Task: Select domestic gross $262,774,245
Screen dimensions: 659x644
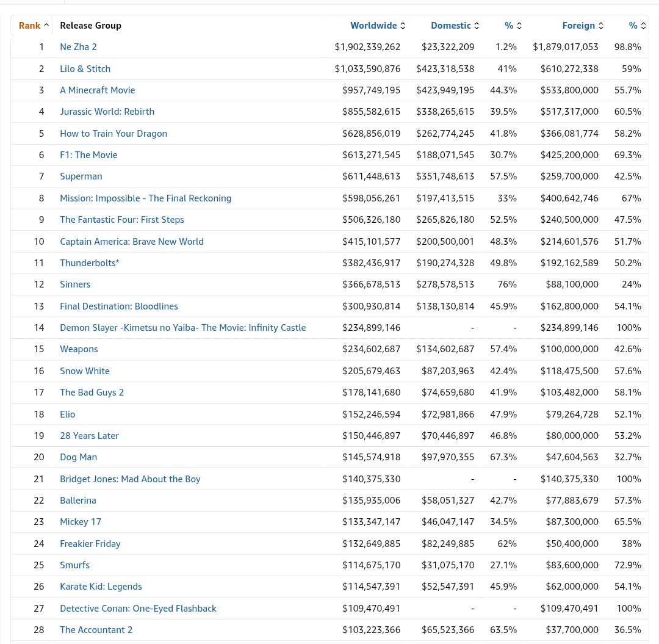Action: pyautogui.click(x=445, y=134)
